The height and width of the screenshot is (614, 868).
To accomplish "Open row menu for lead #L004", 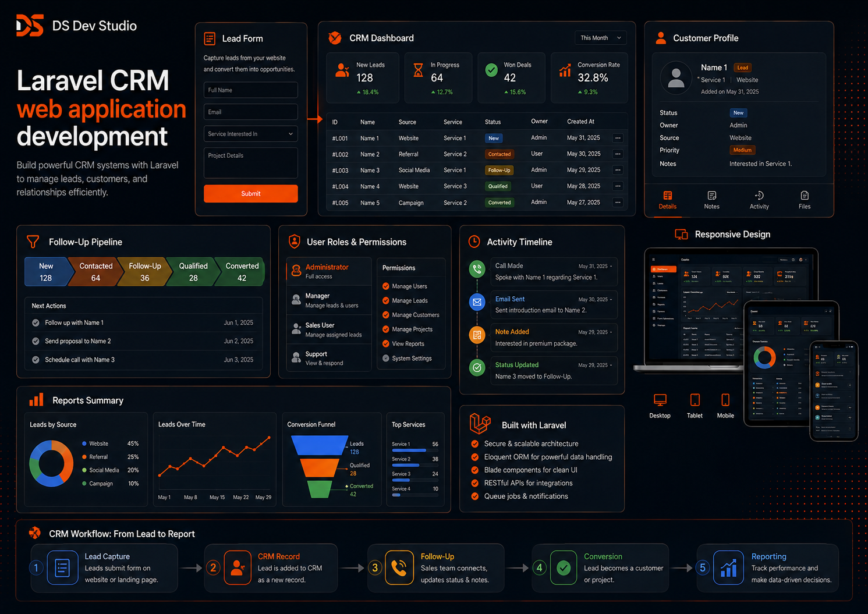I will tap(618, 186).
